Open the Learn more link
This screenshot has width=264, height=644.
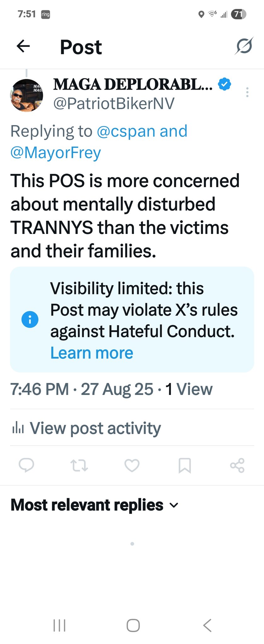tap(92, 353)
